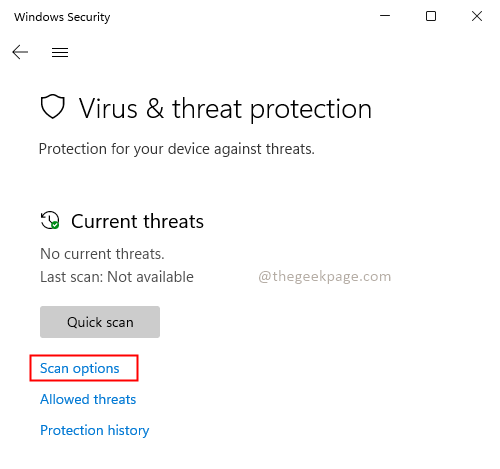Minimize the Windows Security window
The image size is (500, 469).
click(385, 16)
